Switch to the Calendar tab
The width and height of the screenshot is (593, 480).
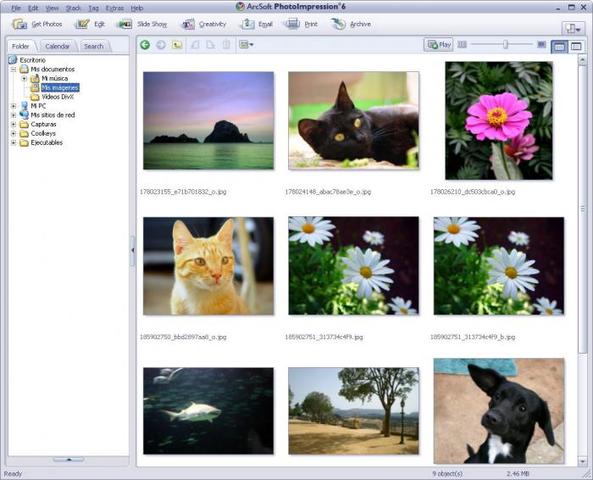[x=57, y=46]
